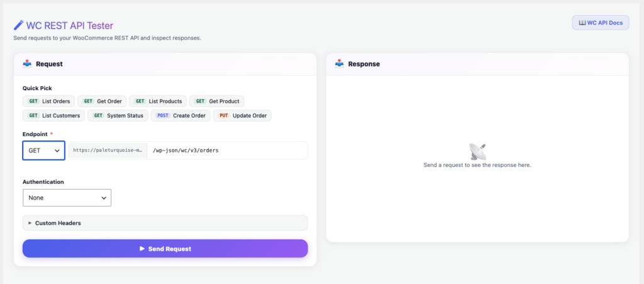Click the Response panel heading
Viewport: 644px width, 284px height.
point(364,64)
